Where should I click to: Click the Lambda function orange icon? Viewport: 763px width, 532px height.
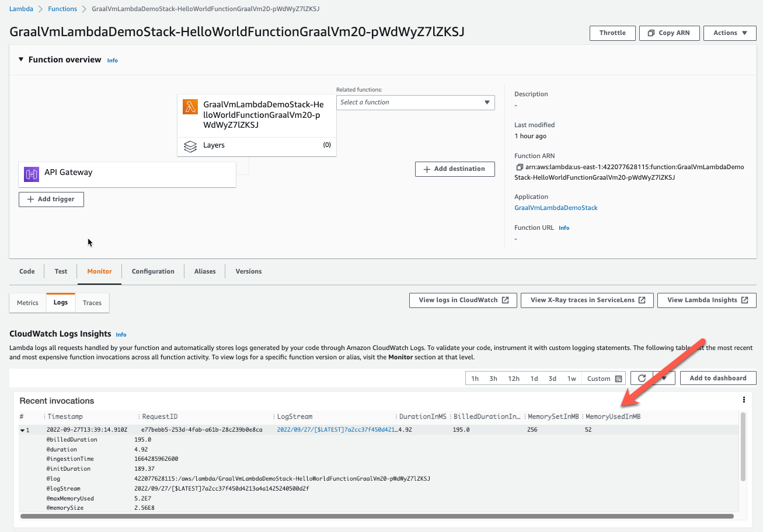[x=190, y=107]
